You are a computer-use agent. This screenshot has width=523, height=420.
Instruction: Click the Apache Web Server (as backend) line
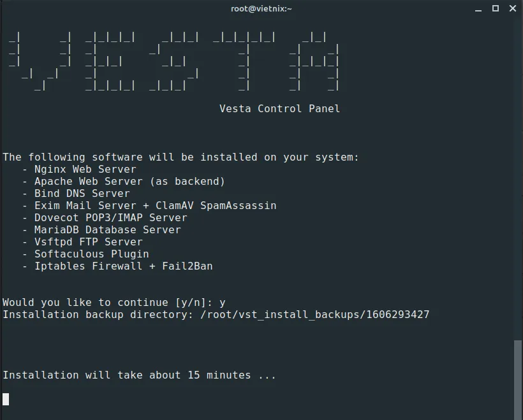click(x=124, y=182)
